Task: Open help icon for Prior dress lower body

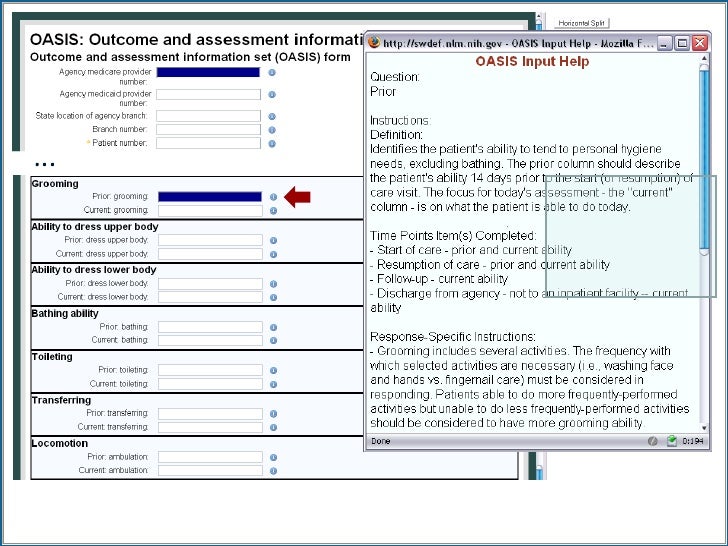Action: coord(273,284)
